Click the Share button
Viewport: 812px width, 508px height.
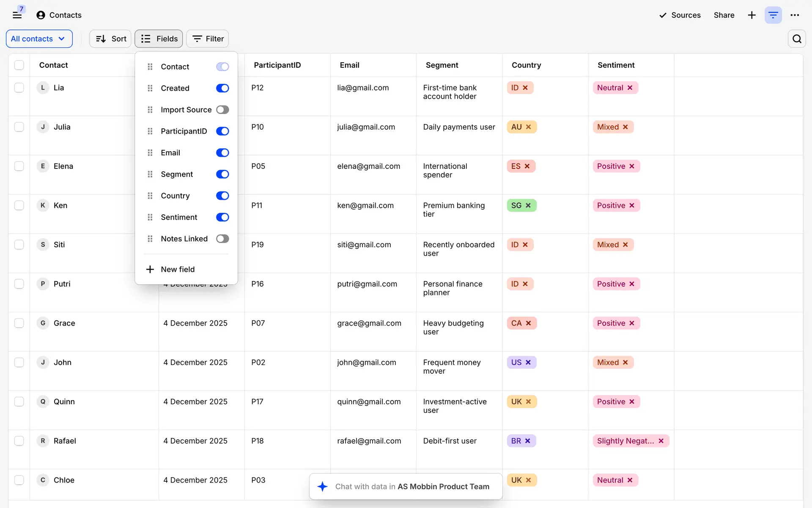pos(724,15)
